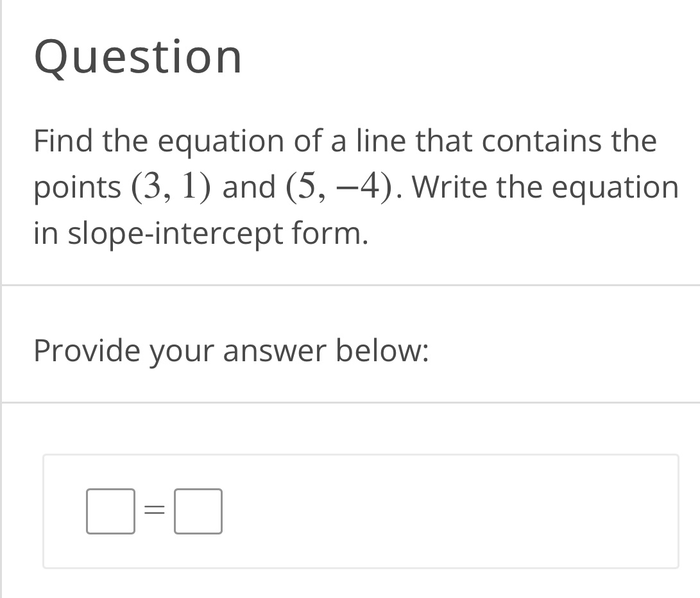Click the word "below:" in the prompt
Viewport: 700px width, 598px height.
pos(382,350)
